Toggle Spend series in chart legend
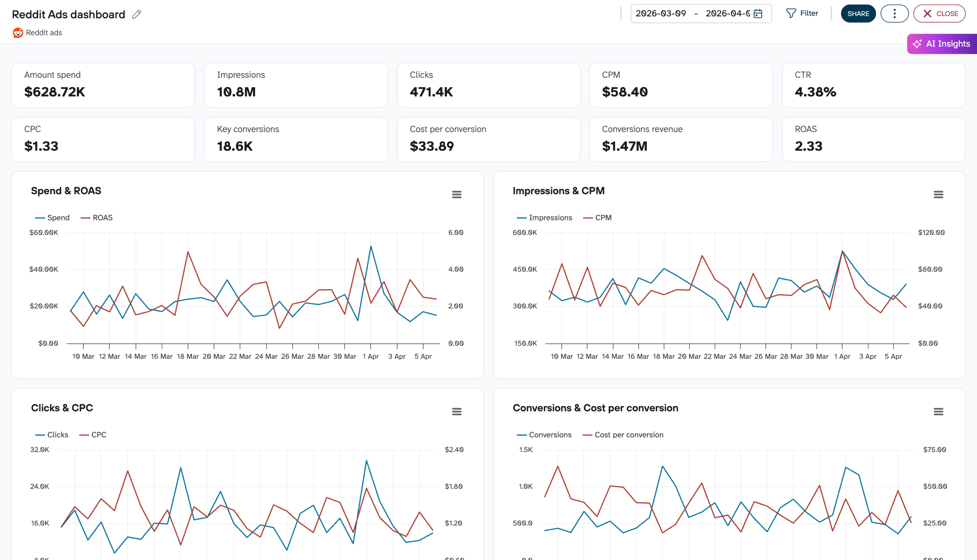 (53, 218)
